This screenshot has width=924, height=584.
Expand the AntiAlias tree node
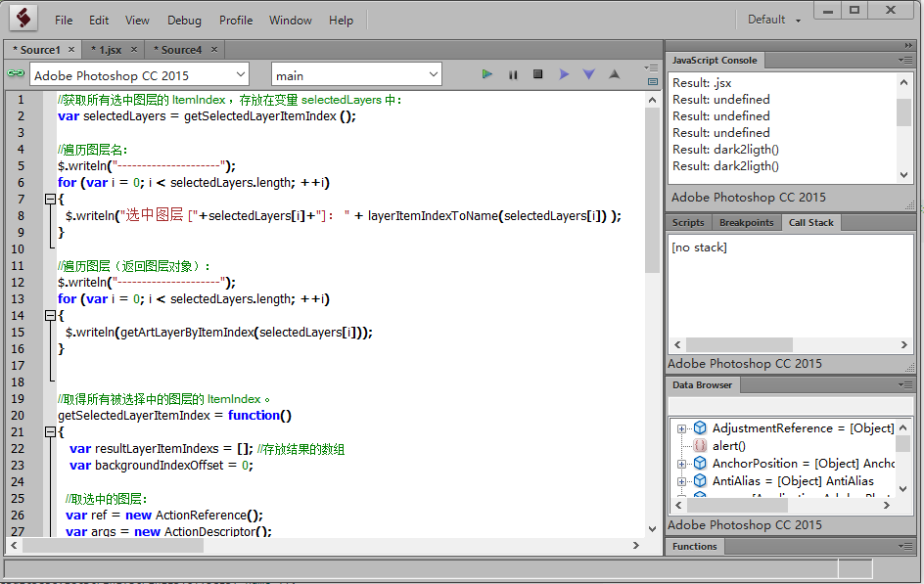click(x=681, y=481)
